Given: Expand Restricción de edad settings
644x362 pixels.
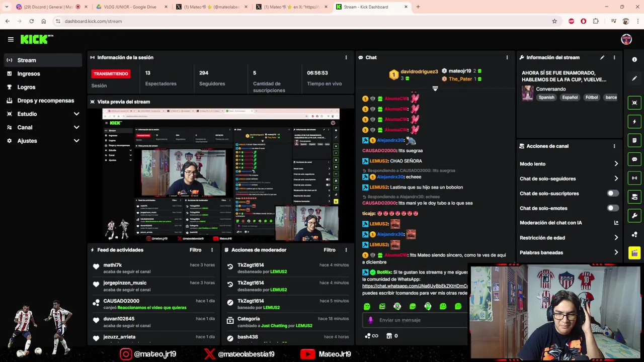Looking at the screenshot, I should [616, 238].
